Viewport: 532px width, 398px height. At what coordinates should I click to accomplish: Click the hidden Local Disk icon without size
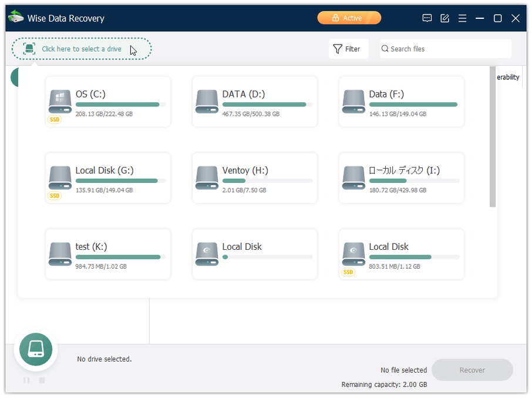(x=207, y=254)
